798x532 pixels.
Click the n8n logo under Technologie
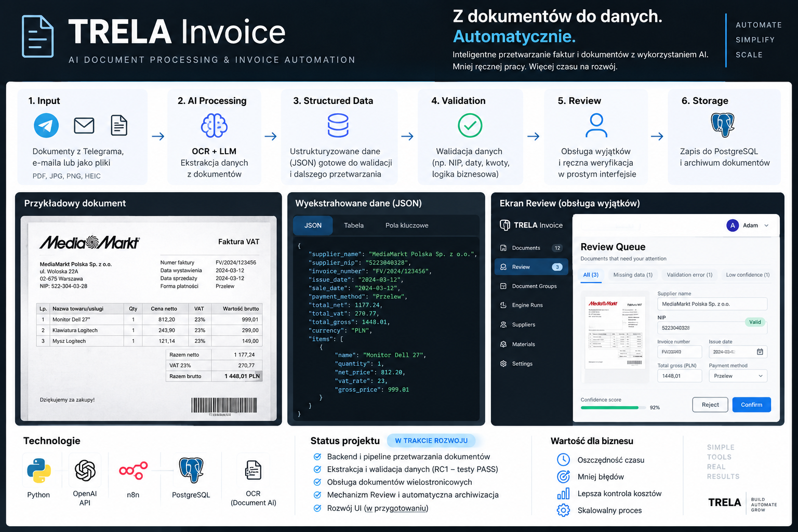[x=134, y=471]
